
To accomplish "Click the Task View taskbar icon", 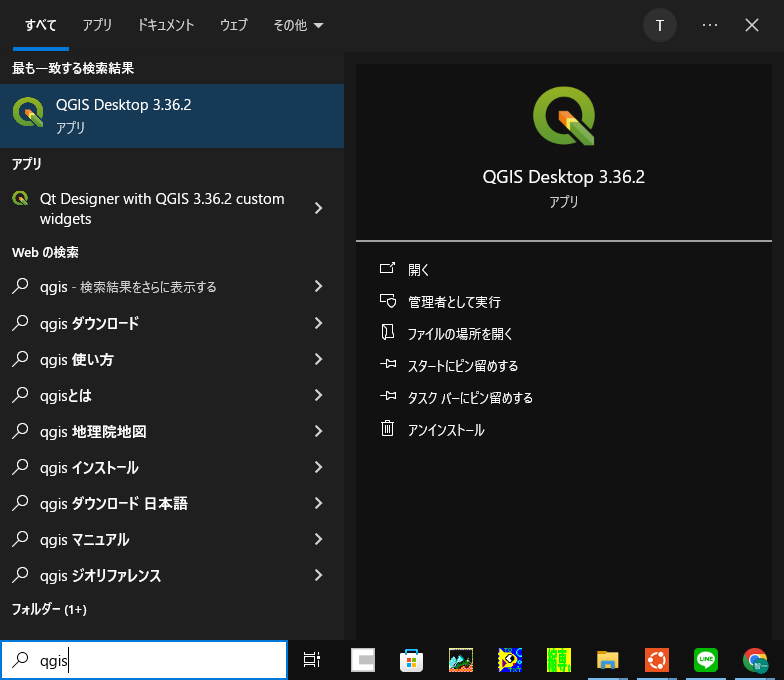I will pos(312,659).
